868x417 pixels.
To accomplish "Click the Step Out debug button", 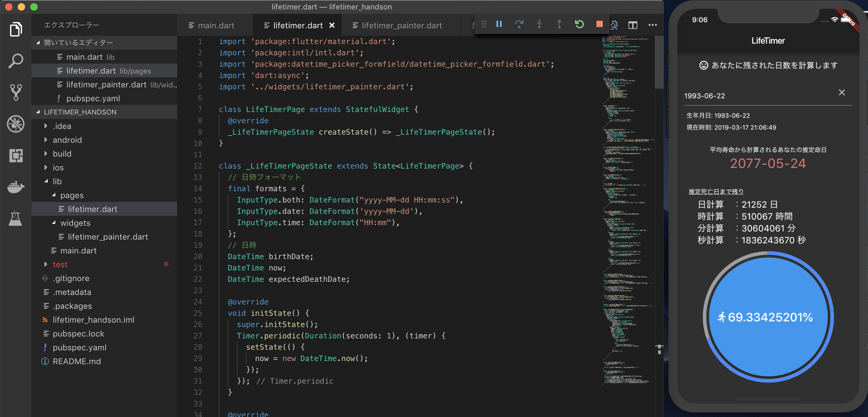I will coord(559,24).
